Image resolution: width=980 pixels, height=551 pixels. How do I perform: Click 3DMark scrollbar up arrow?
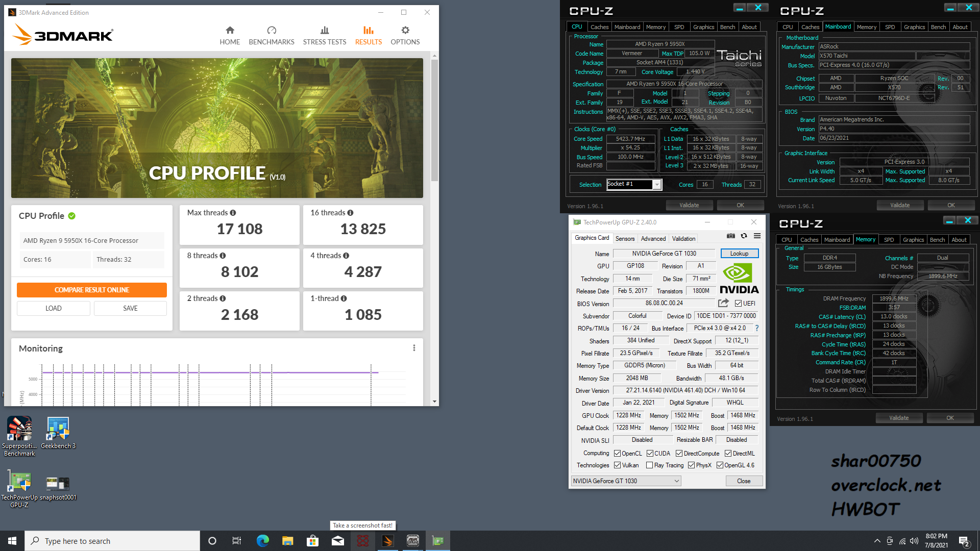pyautogui.click(x=434, y=56)
